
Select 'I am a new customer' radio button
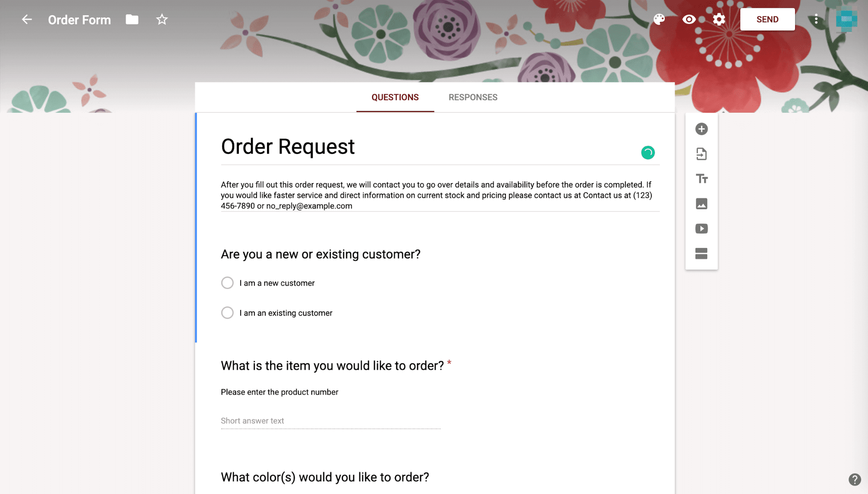[227, 283]
